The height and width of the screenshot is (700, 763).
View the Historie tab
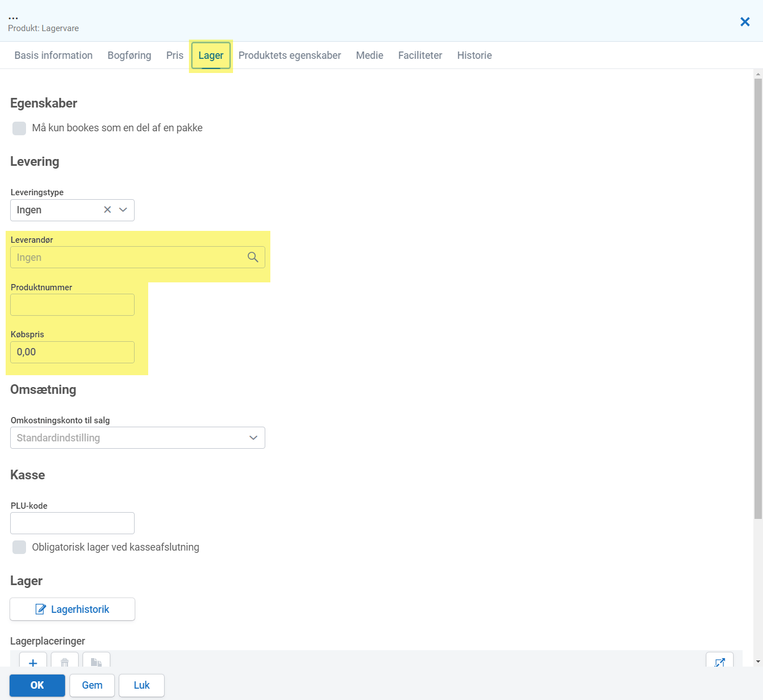pyautogui.click(x=475, y=55)
